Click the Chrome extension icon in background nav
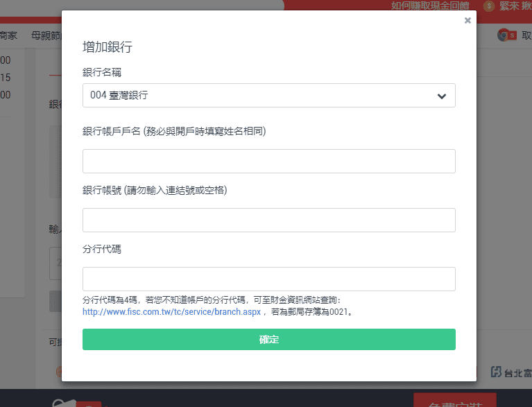This screenshot has width=532, height=407. 506,35
